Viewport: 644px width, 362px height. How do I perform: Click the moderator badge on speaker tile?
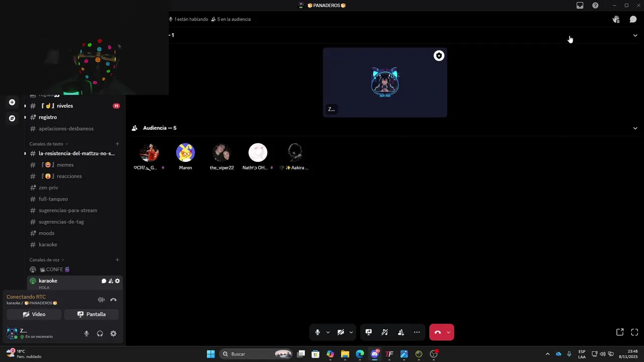click(x=439, y=56)
